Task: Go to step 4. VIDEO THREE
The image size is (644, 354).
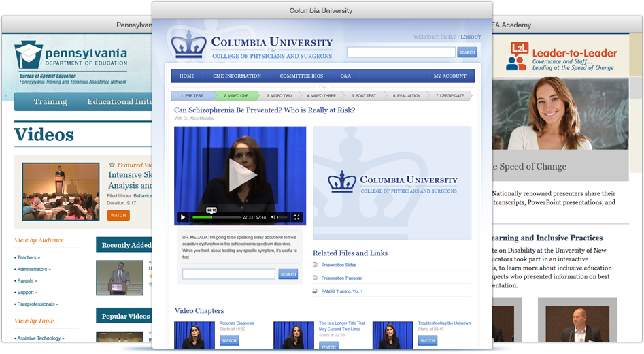Action: (322, 96)
